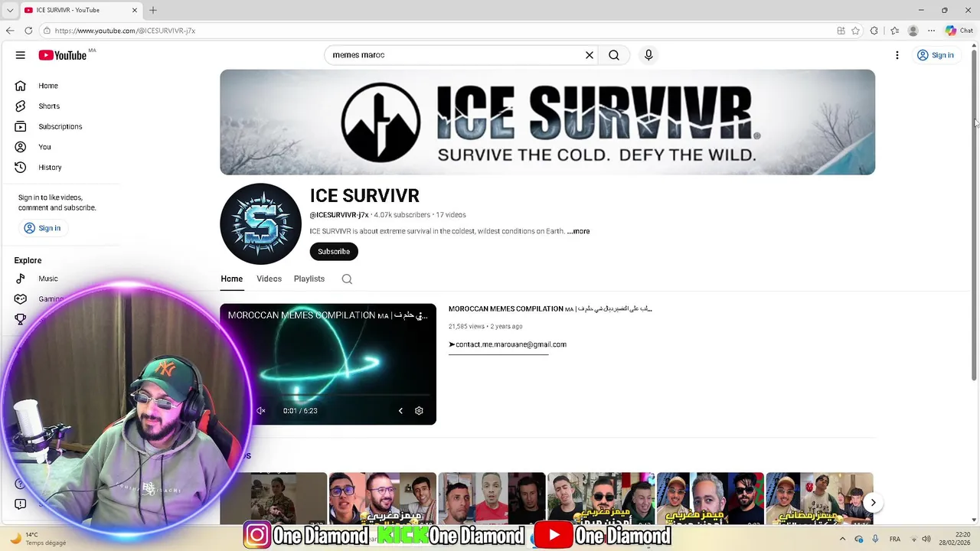Click the @ICESURVIVR-j7x handle
Screen dimensions: 980x551
[x=339, y=215]
